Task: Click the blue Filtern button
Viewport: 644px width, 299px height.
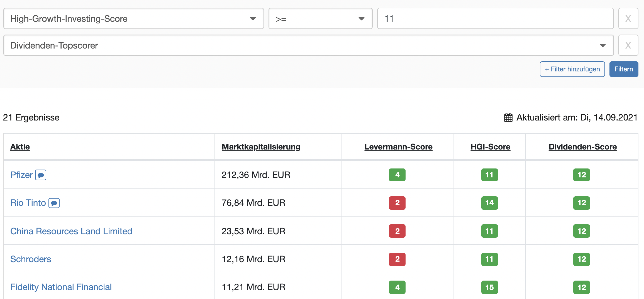Action: (x=624, y=69)
